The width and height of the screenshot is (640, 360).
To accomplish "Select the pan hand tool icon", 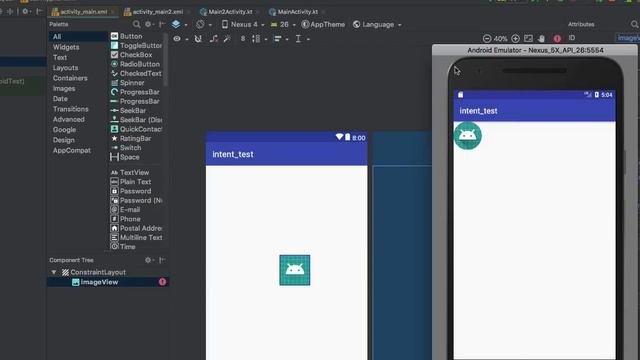I will point(542,39).
